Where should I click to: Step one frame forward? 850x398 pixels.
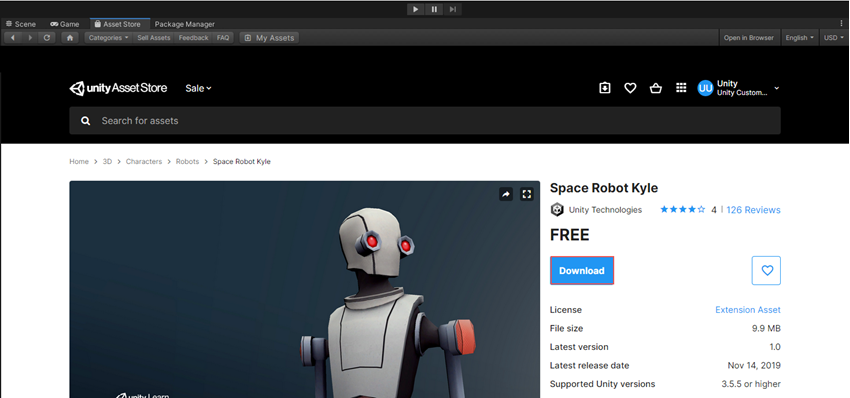pos(453,9)
